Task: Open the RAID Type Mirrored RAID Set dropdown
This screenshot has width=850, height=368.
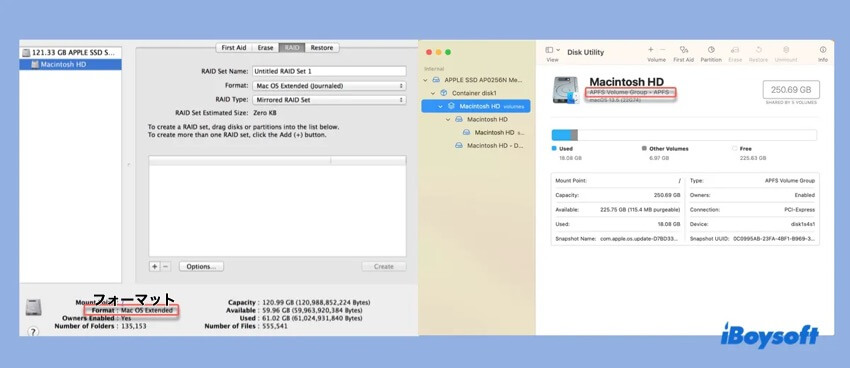Action: click(329, 100)
